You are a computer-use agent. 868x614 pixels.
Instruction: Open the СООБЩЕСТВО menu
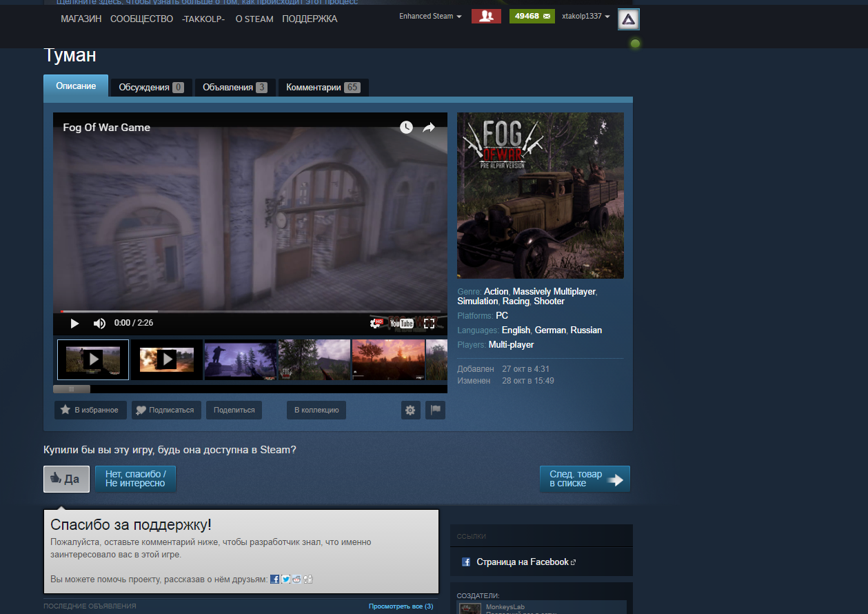click(141, 19)
